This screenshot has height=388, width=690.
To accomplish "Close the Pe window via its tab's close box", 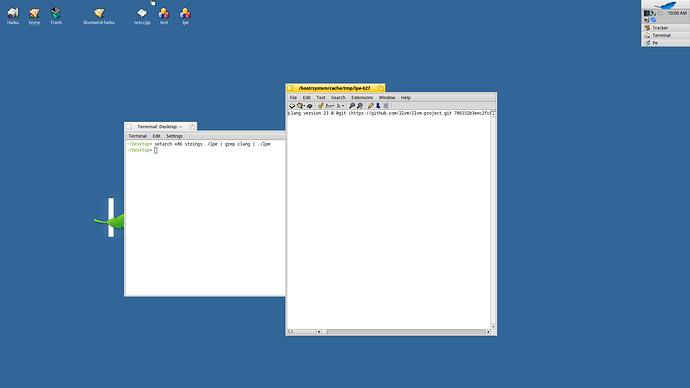I will (290, 88).
